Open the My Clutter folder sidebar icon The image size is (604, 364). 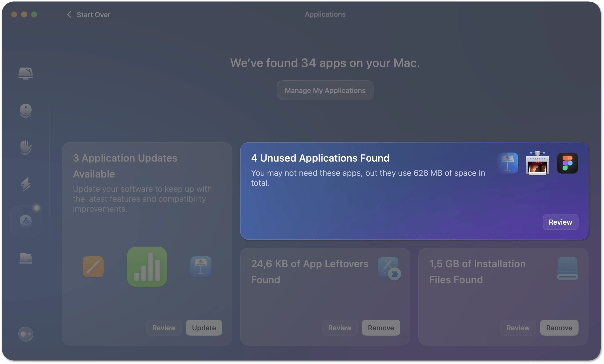(26, 258)
